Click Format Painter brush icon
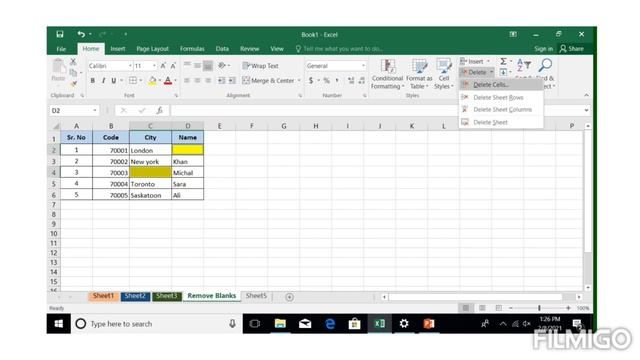 click(x=73, y=84)
